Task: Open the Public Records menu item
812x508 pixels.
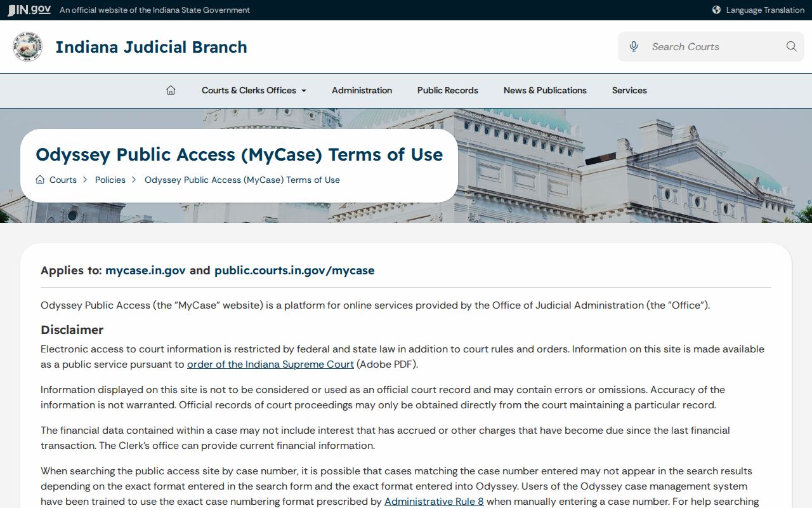Action: click(x=448, y=90)
